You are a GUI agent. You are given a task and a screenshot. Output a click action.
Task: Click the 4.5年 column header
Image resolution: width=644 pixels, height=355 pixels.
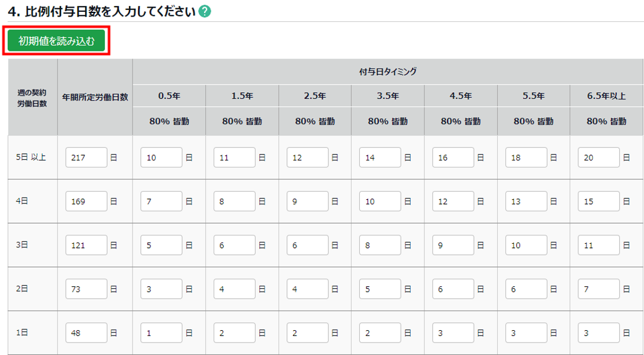(x=461, y=96)
